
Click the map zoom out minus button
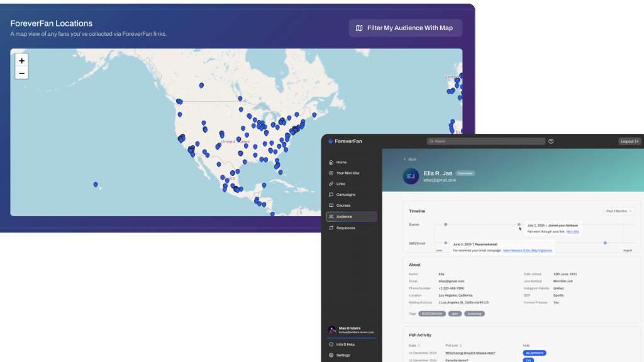point(22,74)
